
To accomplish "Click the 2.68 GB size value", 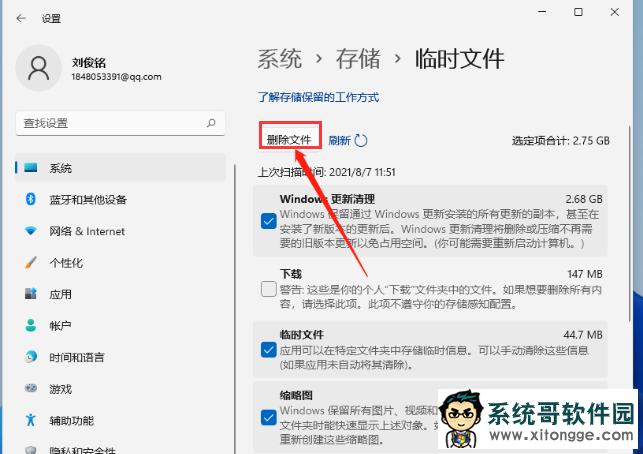I will pos(584,199).
